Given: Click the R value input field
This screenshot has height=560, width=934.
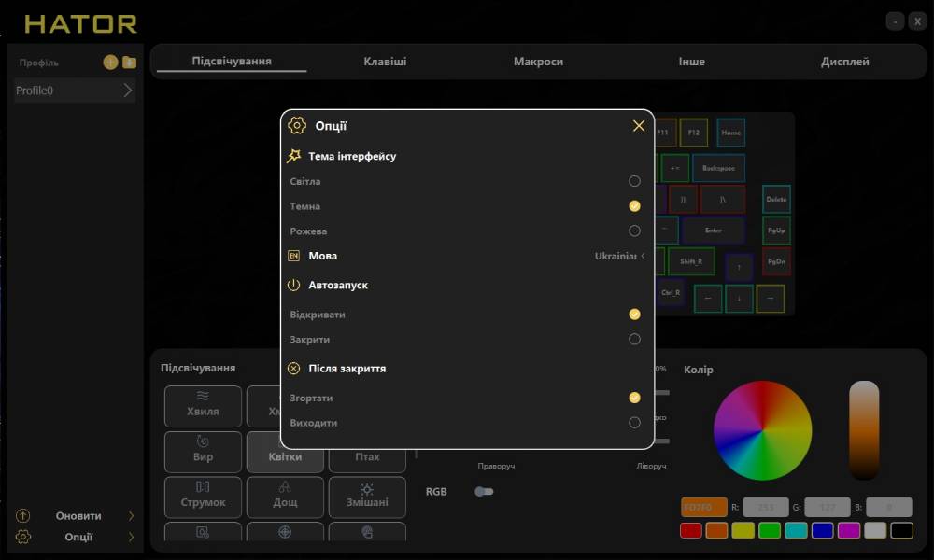Looking at the screenshot, I should (x=765, y=508).
